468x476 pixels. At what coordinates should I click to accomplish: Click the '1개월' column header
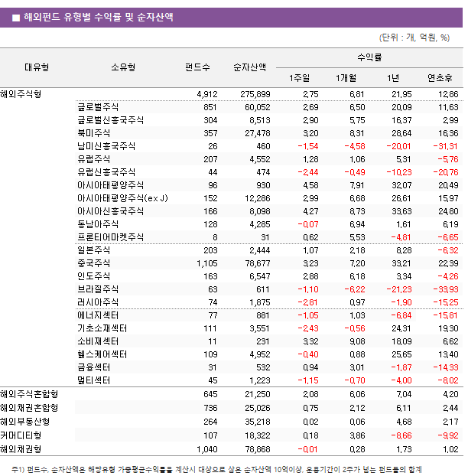pyautogui.click(x=346, y=78)
